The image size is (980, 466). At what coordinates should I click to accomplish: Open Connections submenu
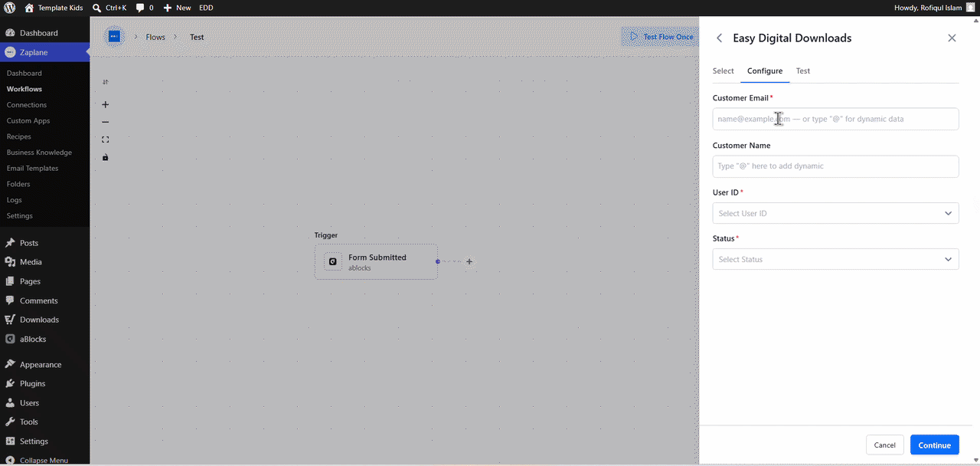[x=27, y=105]
